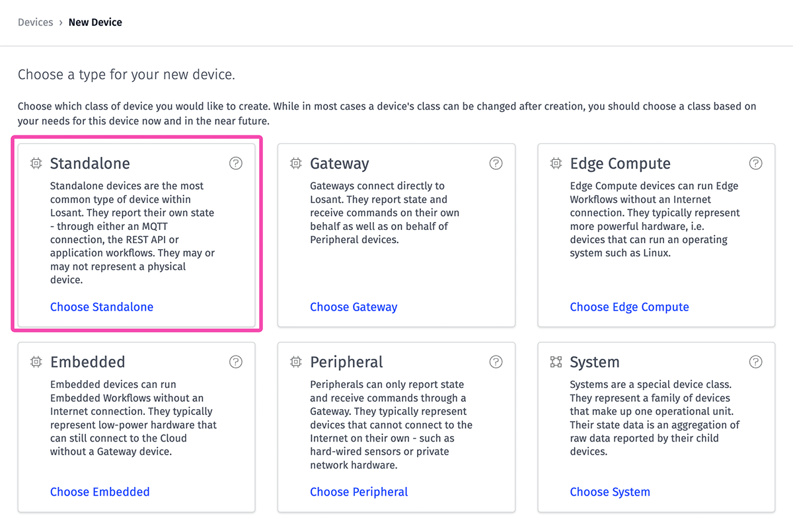793x532 pixels.
Task: Open the Embedded help question-mark icon
Action: (236, 361)
